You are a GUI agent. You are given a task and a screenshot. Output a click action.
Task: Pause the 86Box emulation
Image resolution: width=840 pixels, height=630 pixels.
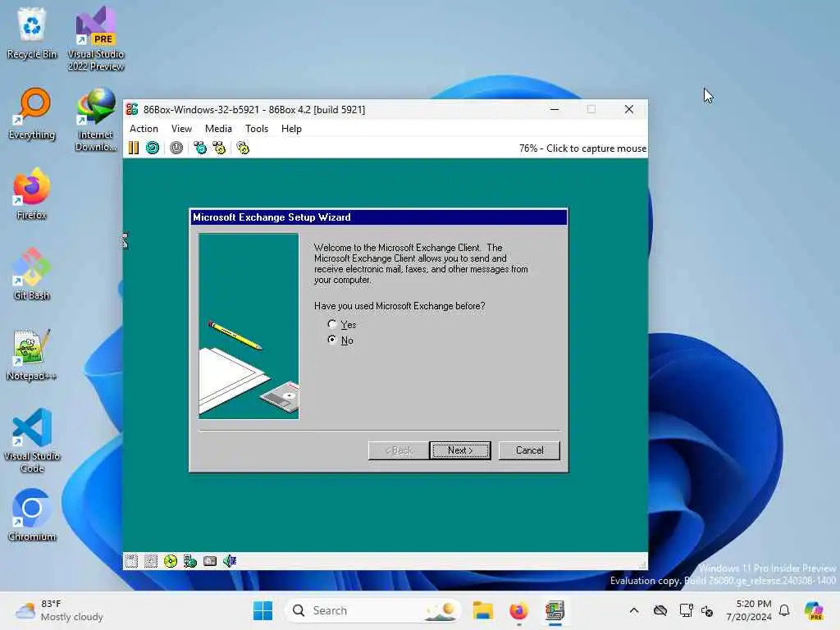[x=134, y=148]
